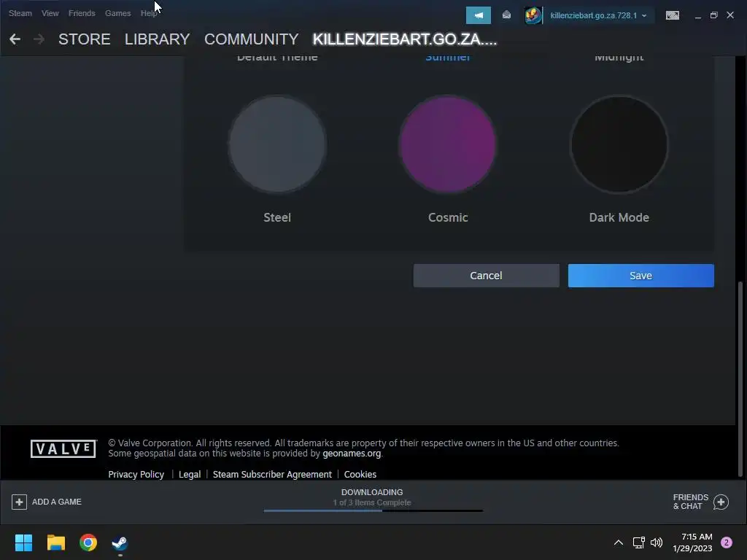The image size is (747, 560).
Task: Open the KILLENZIEBART.GO.ZA profile tab
Action: [404, 39]
